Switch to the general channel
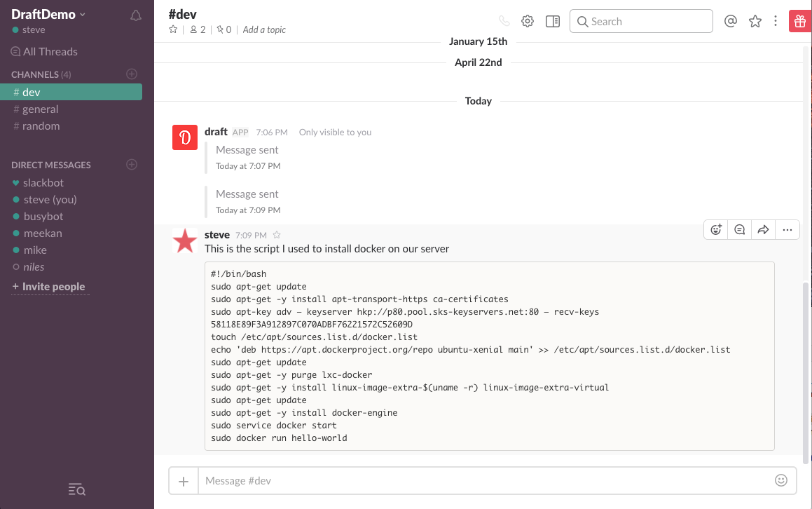The image size is (812, 509). coord(40,109)
